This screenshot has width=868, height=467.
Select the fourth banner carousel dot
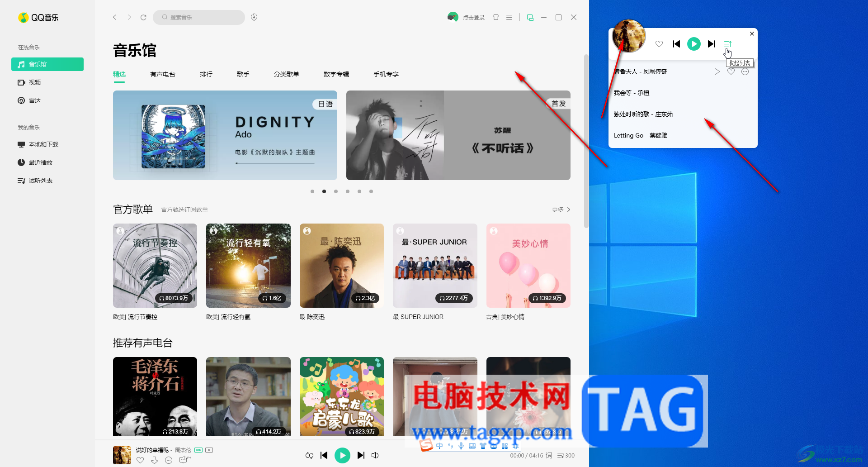point(348,191)
